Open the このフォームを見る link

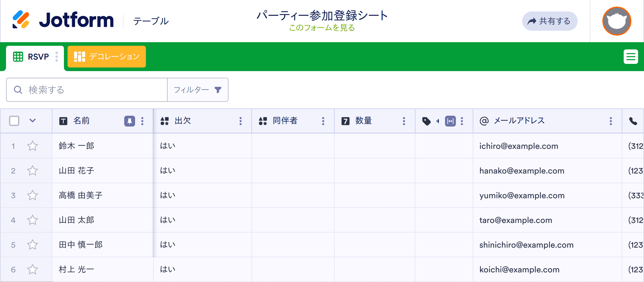coord(322,28)
